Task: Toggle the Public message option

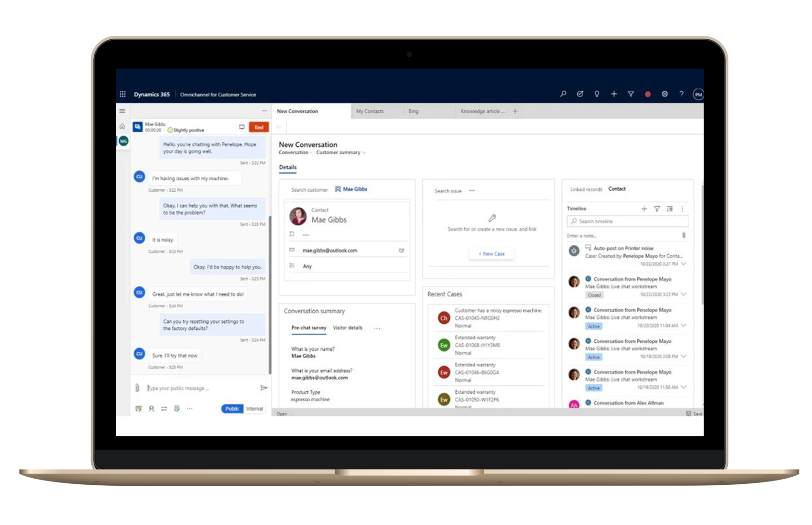Action: click(x=232, y=409)
